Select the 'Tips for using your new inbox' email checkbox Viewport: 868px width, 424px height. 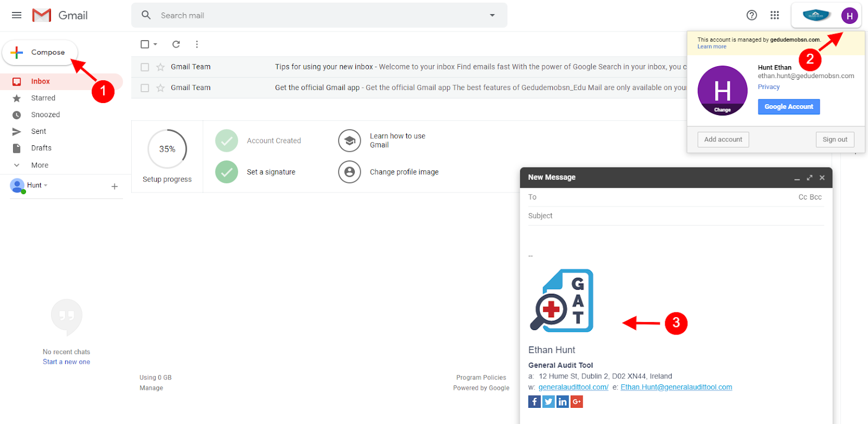(x=145, y=67)
